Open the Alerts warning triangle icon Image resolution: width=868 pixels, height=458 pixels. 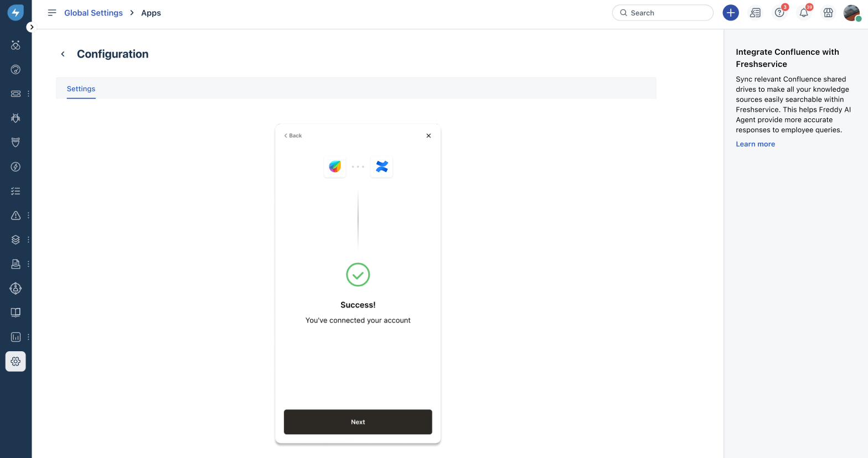click(15, 215)
